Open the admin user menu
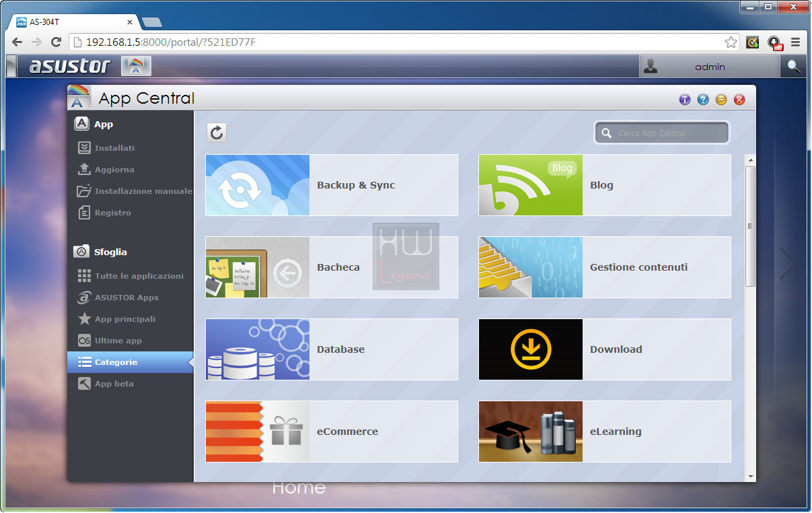The image size is (812, 513). (710, 66)
